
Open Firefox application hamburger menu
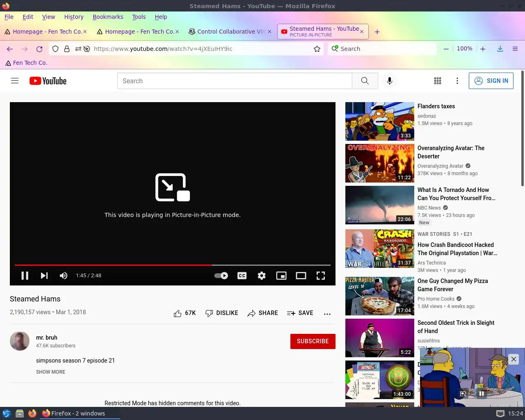pos(515,49)
